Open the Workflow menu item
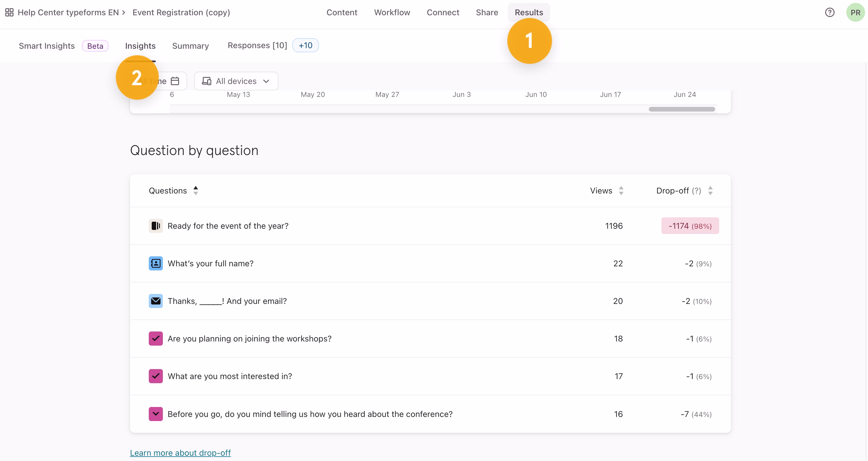The height and width of the screenshot is (461, 868). click(392, 12)
